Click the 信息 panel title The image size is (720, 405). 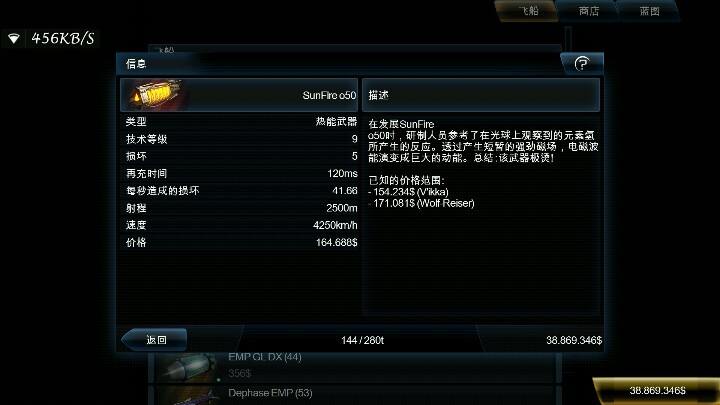[136, 64]
